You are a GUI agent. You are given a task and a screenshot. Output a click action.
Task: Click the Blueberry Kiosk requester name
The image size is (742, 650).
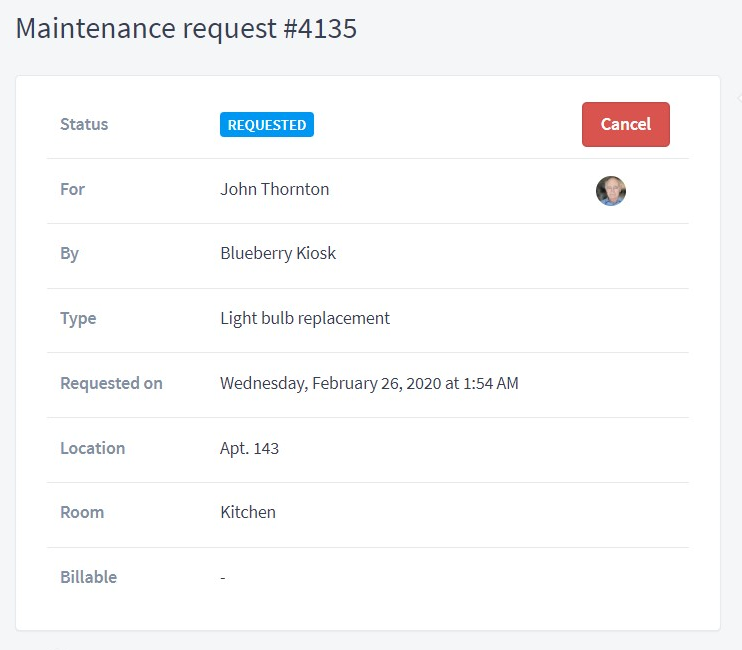[278, 254]
